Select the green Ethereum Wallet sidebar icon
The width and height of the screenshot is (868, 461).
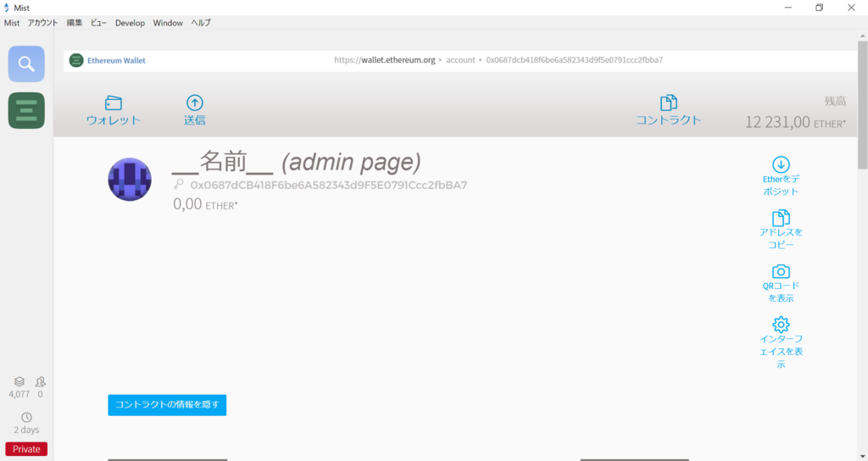click(26, 110)
